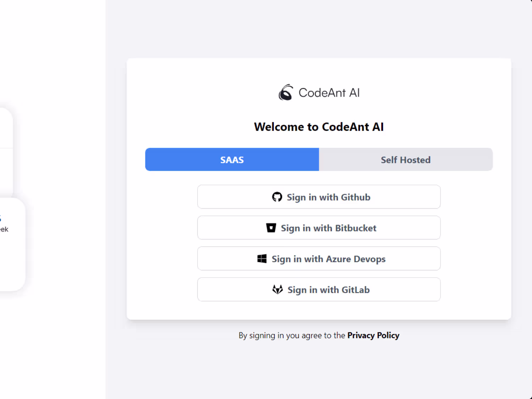Click the CodeAnt AI ant logo icon

[x=286, y=92]
